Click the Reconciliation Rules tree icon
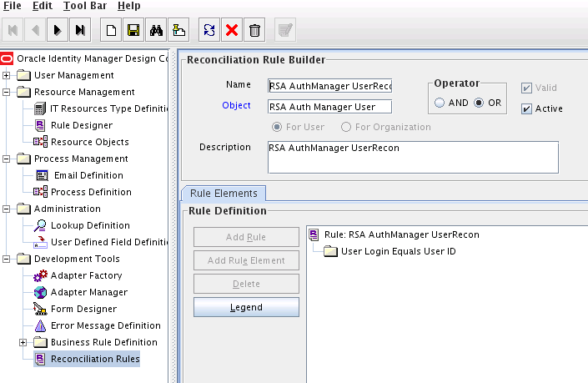This screenshot has width=588, height=383. click(40, 359)
